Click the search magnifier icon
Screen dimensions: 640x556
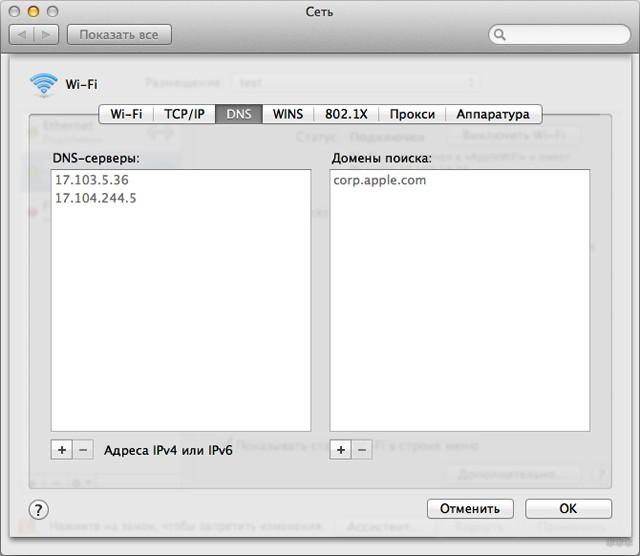coord(500,35)
